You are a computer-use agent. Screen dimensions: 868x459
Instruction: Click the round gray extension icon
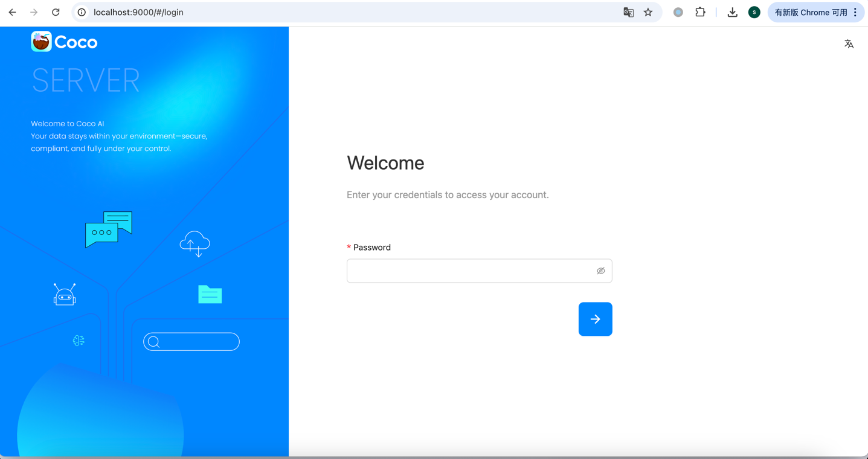[x=678, y=12]
